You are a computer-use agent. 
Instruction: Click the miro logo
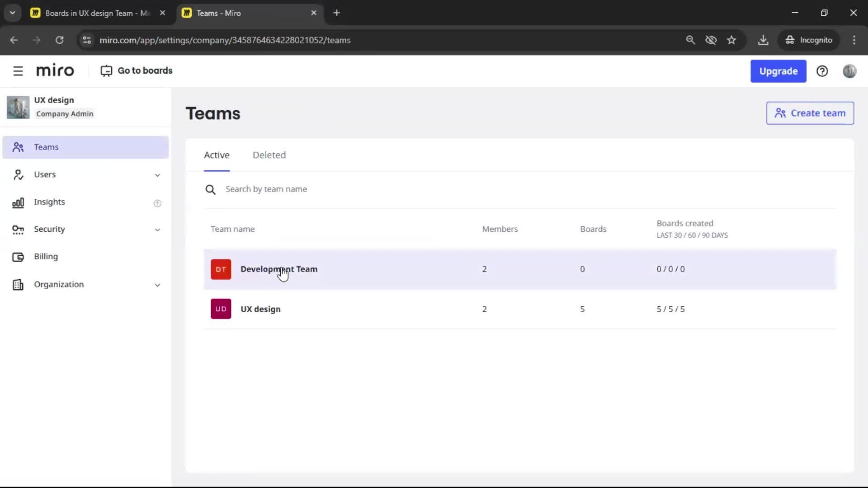click(x=55, y=71)
